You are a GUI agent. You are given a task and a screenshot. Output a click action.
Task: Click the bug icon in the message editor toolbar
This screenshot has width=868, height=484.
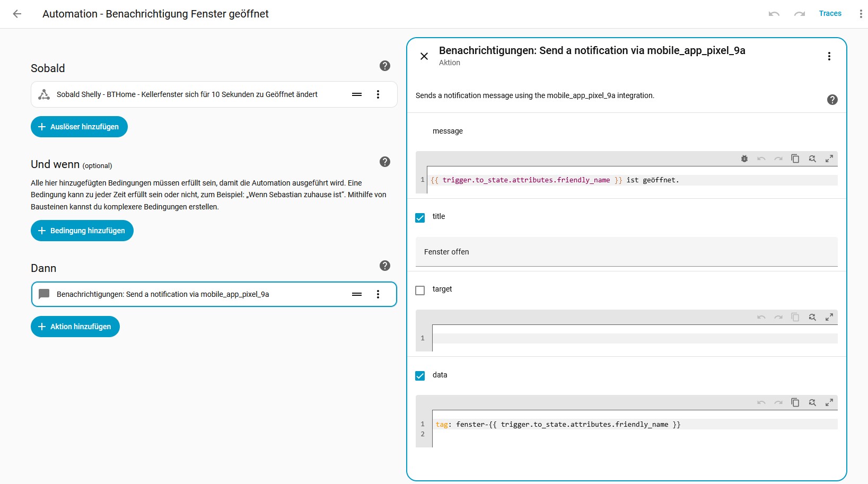[x=744, y=159]
